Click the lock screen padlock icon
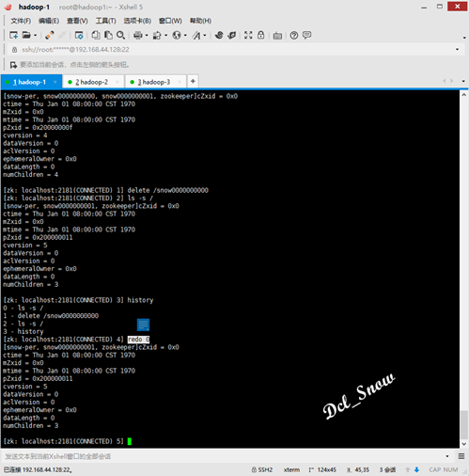This screenshot has width=469, height=476. pyautogui.click(x=260, y=35)
